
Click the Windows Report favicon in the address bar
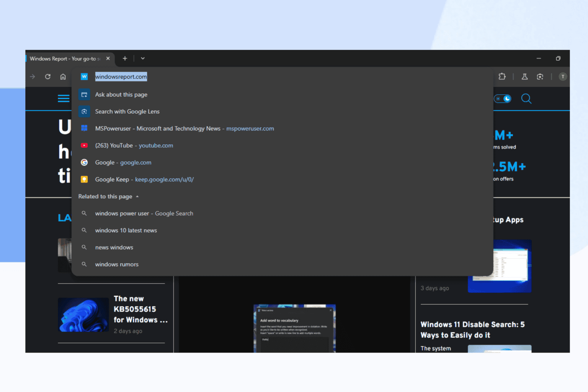pyautogui.click(x=84, y=77)
